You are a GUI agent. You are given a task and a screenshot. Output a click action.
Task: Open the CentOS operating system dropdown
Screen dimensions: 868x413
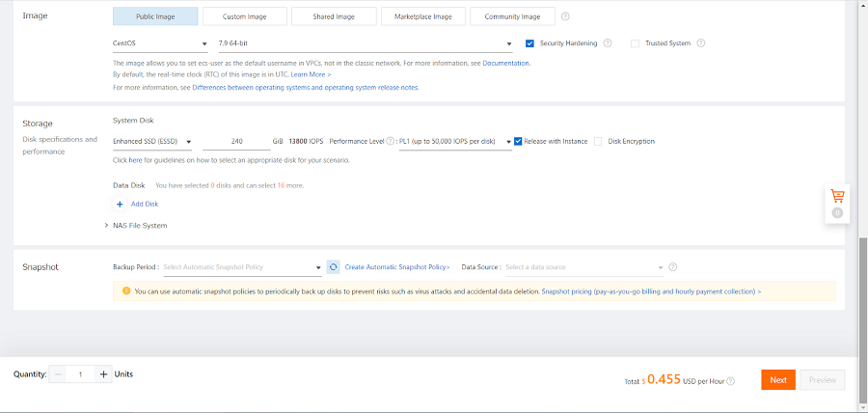(160, 43)
